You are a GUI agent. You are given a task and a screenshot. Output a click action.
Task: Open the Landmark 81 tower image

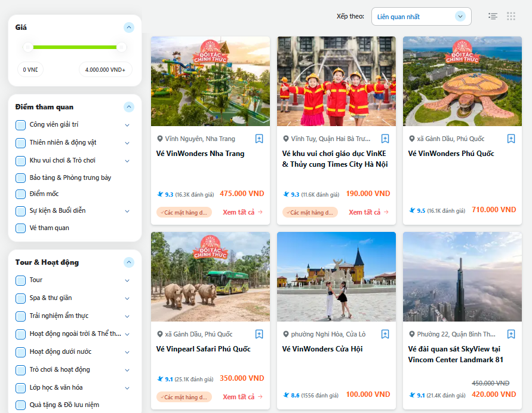tap(463, 277)
